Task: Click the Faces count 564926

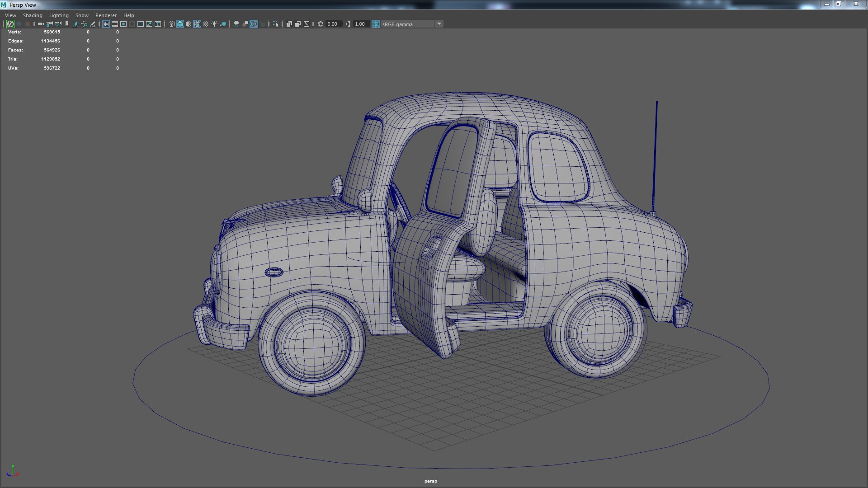Action: click(x=52, y=50)
